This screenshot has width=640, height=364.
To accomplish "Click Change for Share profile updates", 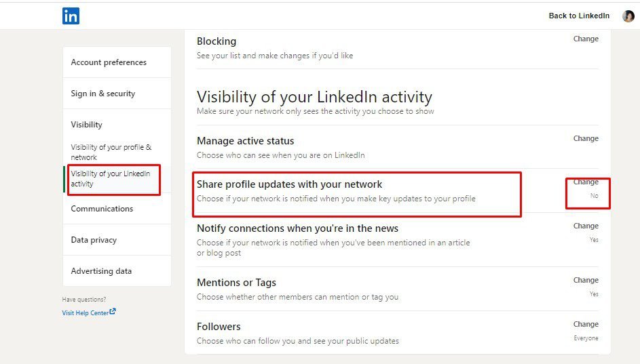I will [586, 182].
